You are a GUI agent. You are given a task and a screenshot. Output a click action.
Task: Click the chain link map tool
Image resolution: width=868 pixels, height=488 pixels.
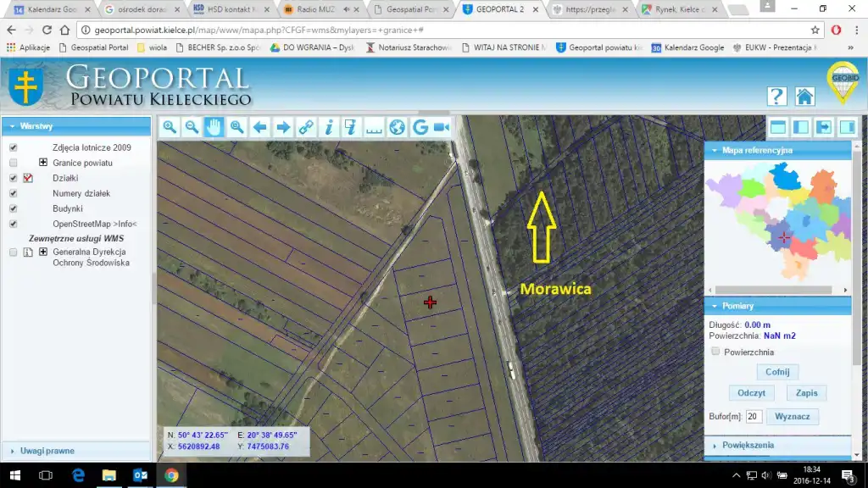click(306, 127)
